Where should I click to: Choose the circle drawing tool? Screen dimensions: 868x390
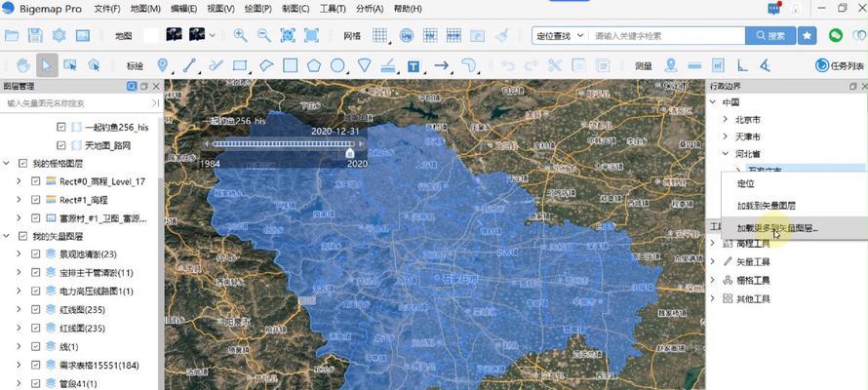[x=337, y=65]
